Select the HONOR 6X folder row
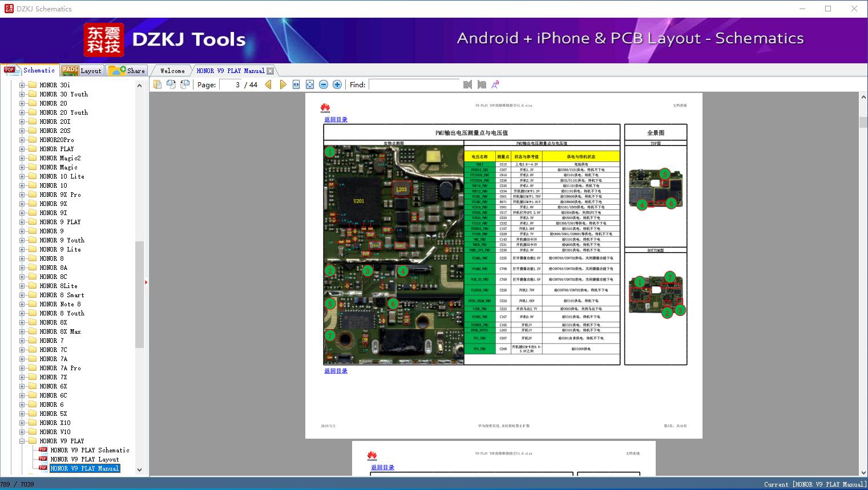The image size is (868, 490). click(53, 386)
